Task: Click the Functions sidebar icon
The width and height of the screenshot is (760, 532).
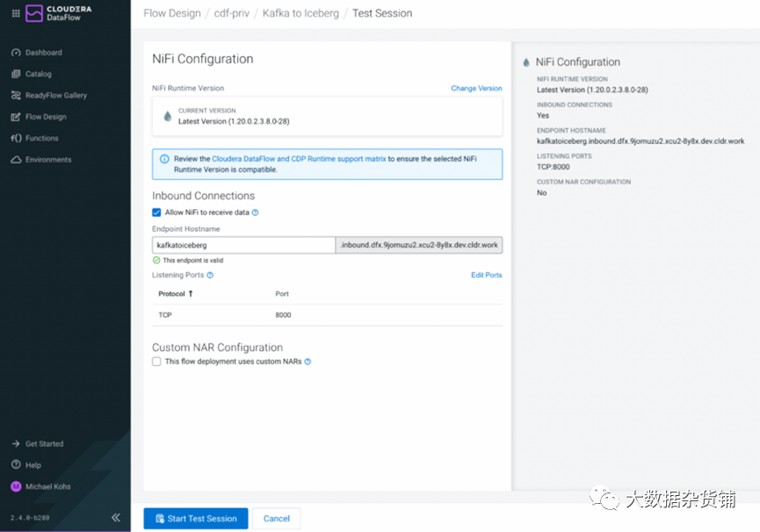Action: point(16,139)
